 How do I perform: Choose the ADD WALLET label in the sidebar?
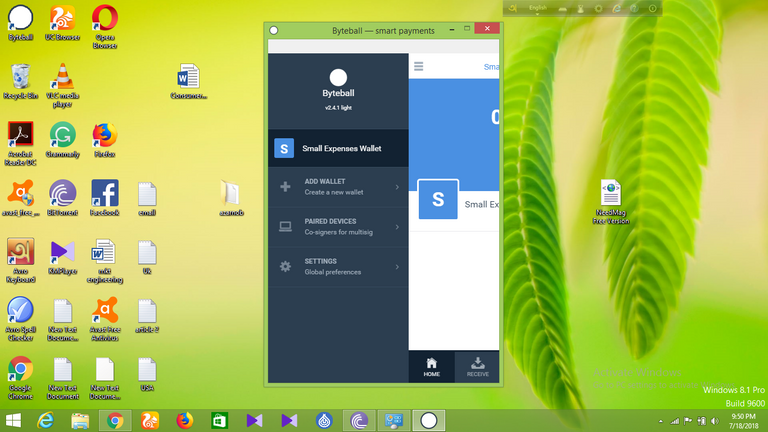[325, 181]
